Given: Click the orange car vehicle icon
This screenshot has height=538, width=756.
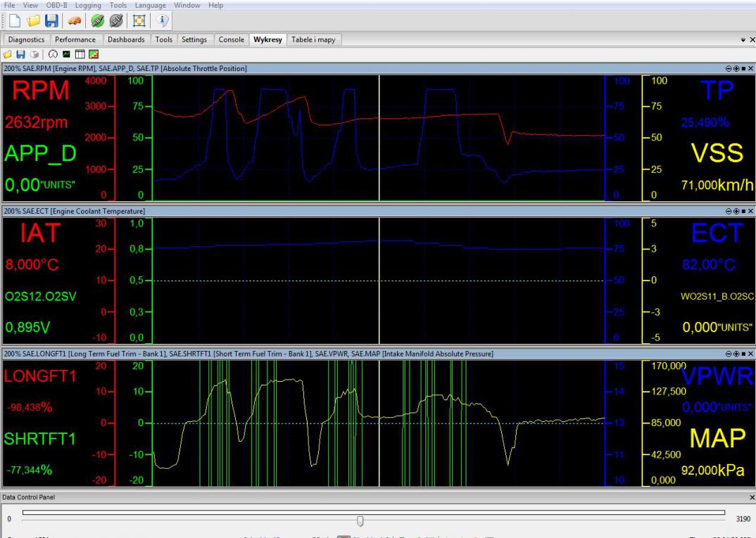Looking at the screenshot, I should [73, 22].
